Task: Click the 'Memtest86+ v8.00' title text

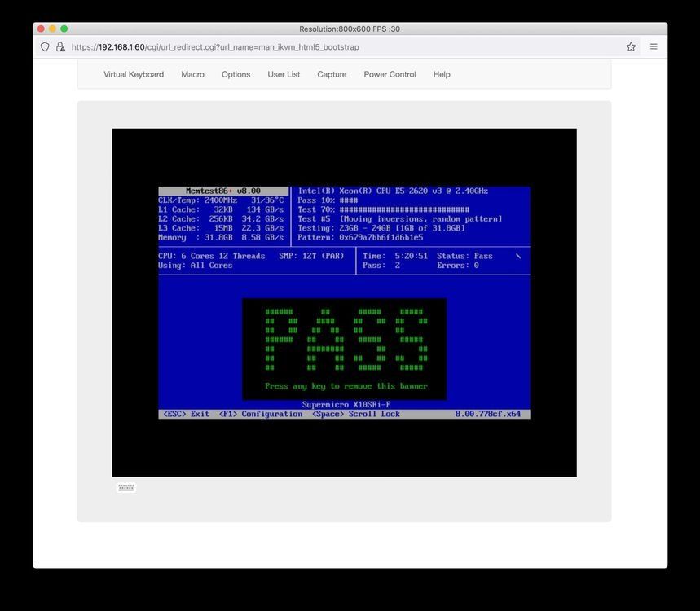Action: click(223, 191)
